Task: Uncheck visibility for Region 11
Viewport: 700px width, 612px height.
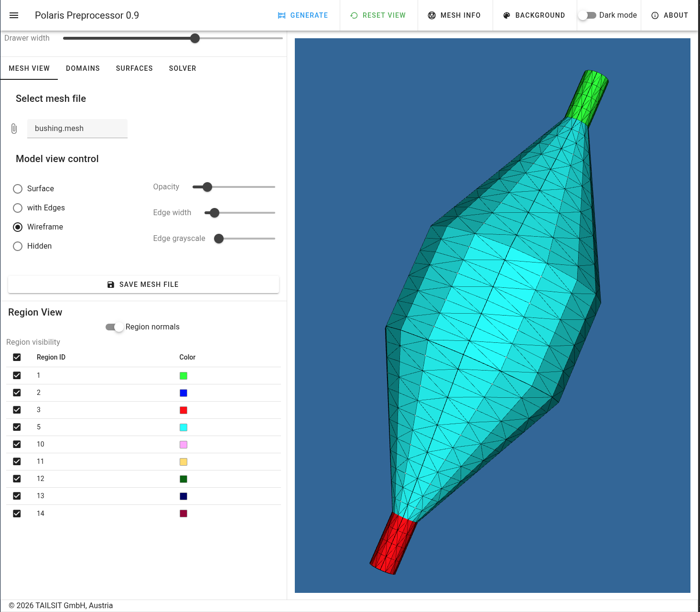Action: [x=17, y=461]
